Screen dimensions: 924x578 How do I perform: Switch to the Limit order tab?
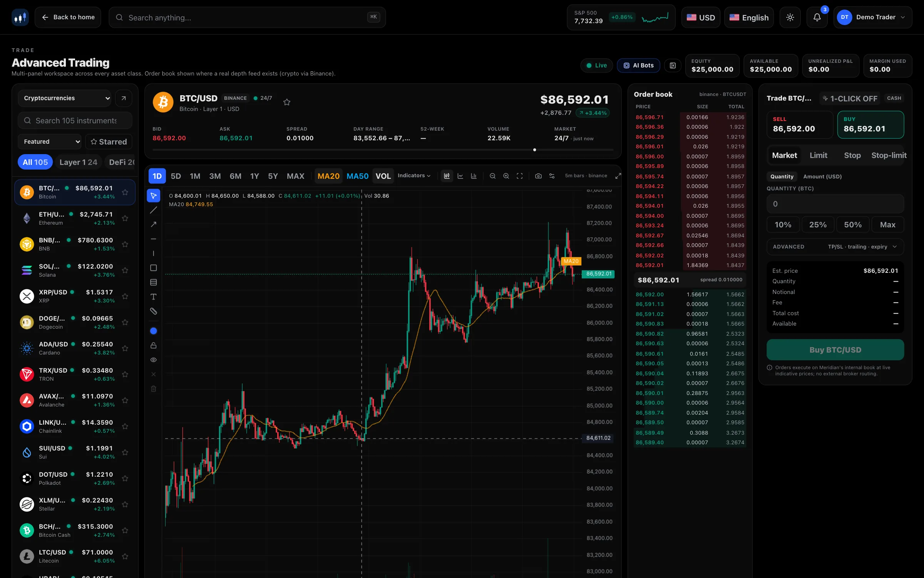click(818, 155)
